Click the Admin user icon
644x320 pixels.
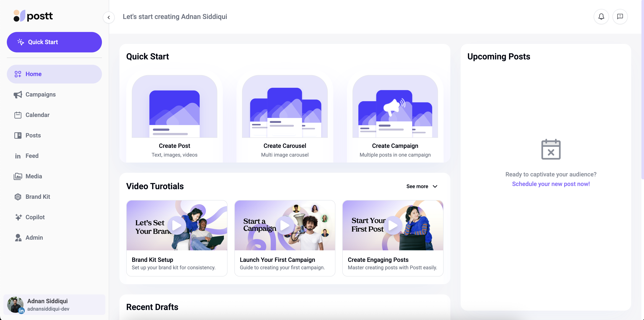[18, 238]
